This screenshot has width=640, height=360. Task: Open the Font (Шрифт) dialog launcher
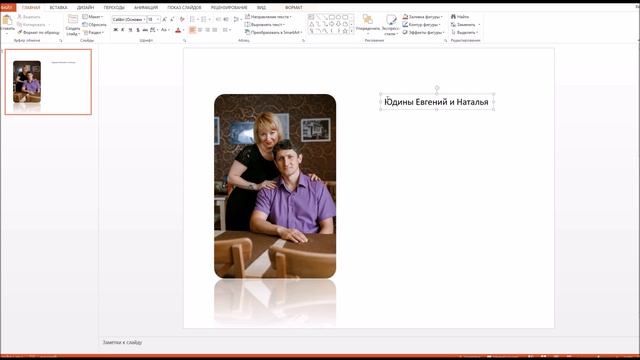pos(184,40)
